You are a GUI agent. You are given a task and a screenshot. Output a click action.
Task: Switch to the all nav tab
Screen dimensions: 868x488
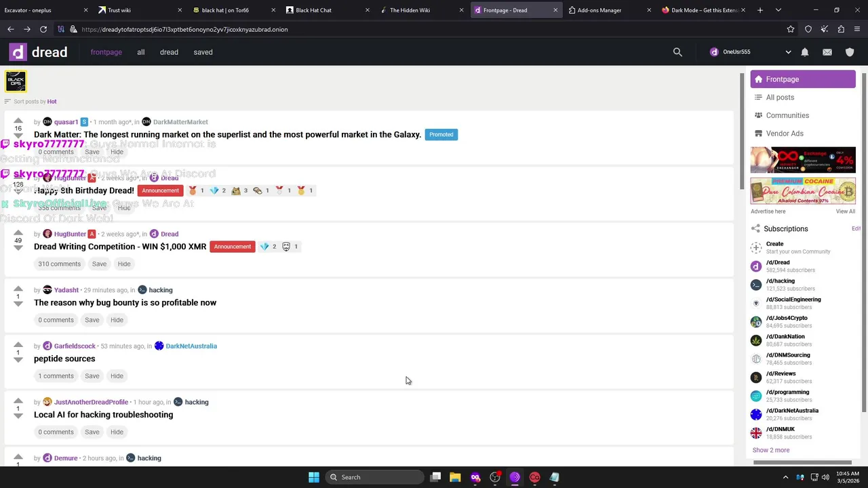[x=141, y=52]
